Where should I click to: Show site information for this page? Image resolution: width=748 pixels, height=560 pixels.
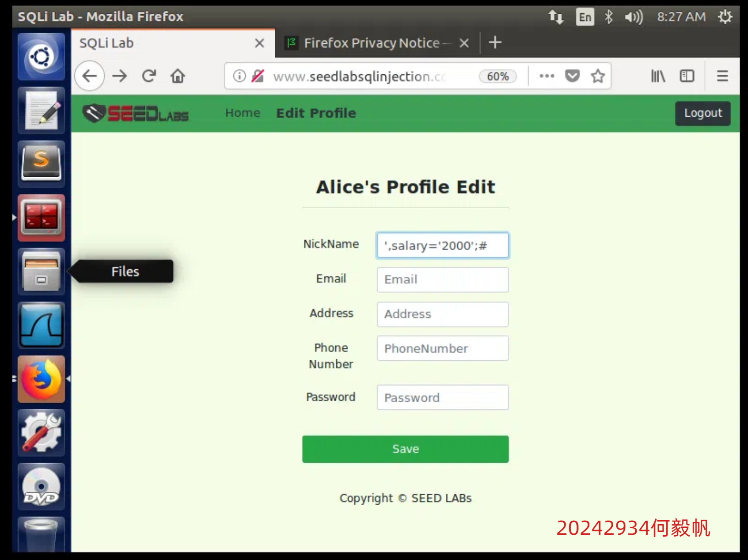[x=239, y=76]
